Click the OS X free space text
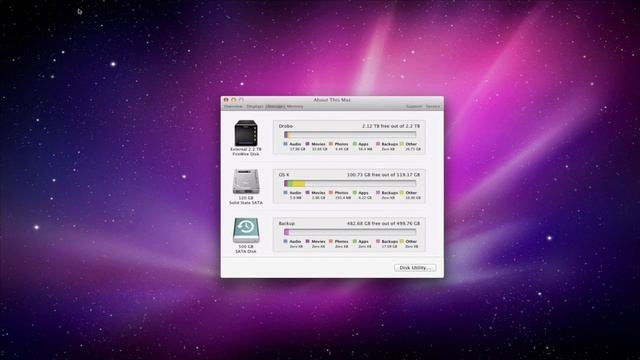640x360 pixels. (x=383, y=175)
